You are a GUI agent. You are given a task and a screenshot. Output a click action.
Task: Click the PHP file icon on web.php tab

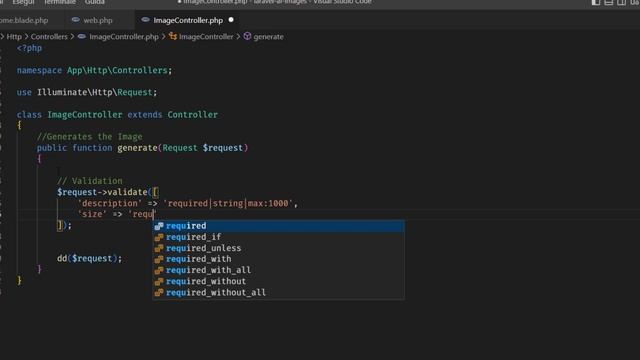point(76,20)
